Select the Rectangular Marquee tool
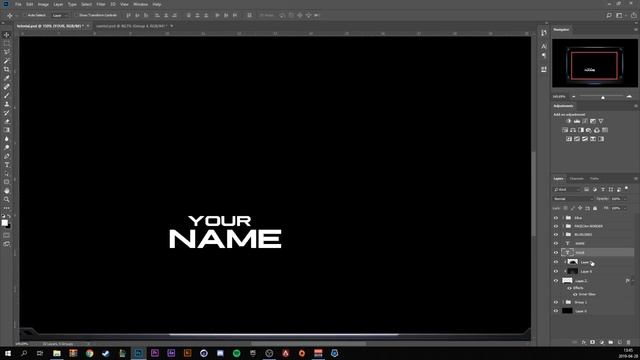Screen dimensions: 640x360 click(x=7, y=43)
